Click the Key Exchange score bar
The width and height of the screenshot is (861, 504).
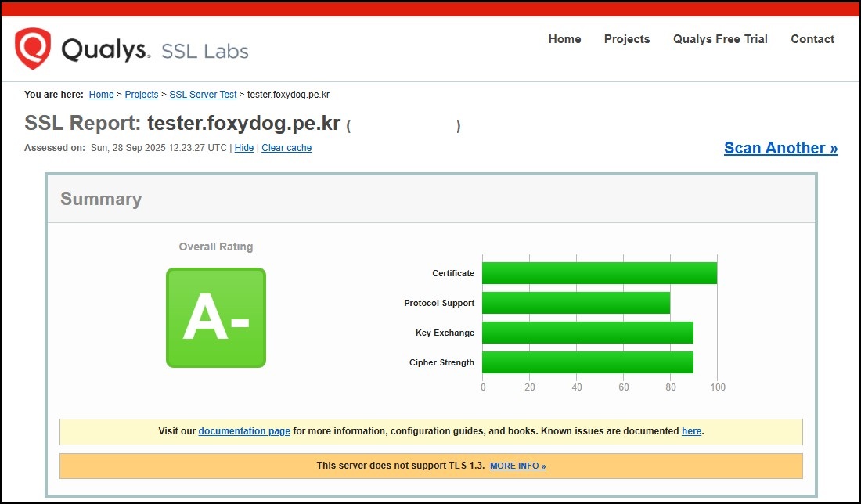588,332
